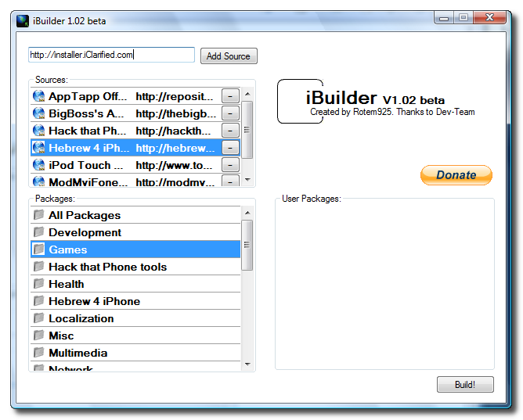
Task: Remove iPod Touch source with minus button
Action: pyautogui.click(x=230, y=165)
